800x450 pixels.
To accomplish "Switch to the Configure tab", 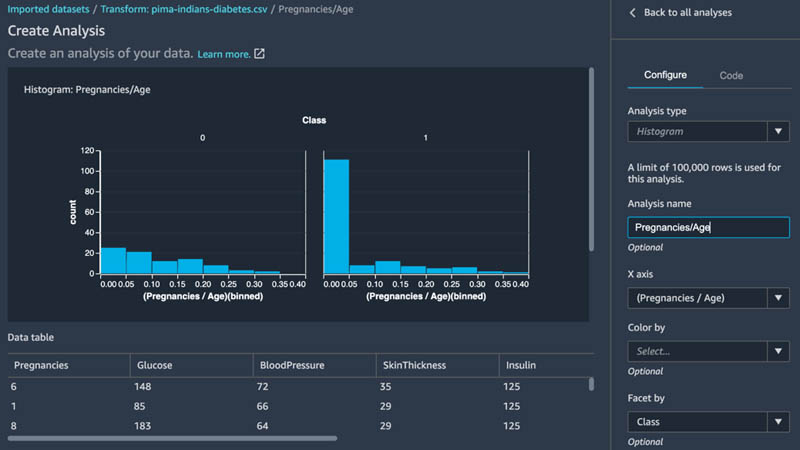I will (x=665, y=75).
